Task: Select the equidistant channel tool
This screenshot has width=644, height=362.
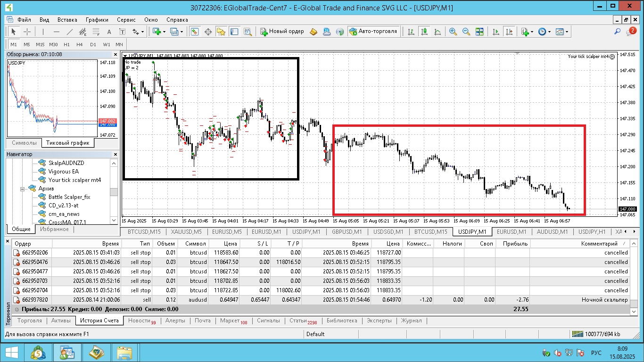Action: (x=83, y=32)
